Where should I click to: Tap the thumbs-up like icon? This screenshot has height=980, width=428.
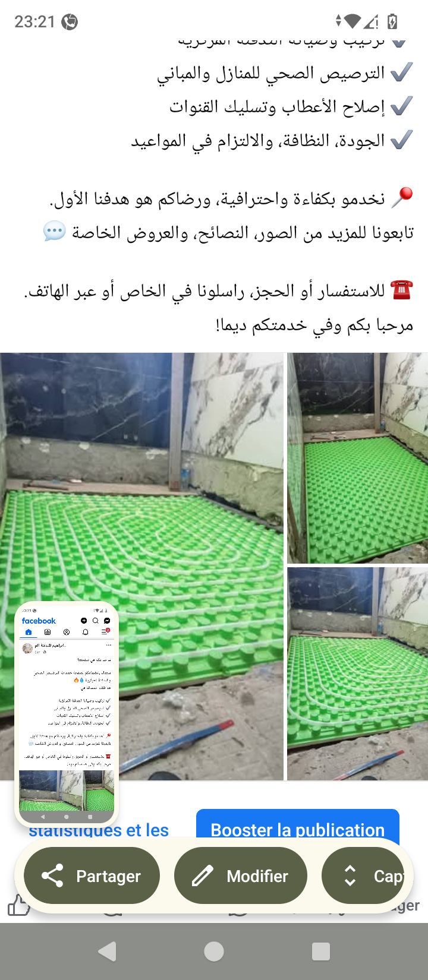click(18, 905)
